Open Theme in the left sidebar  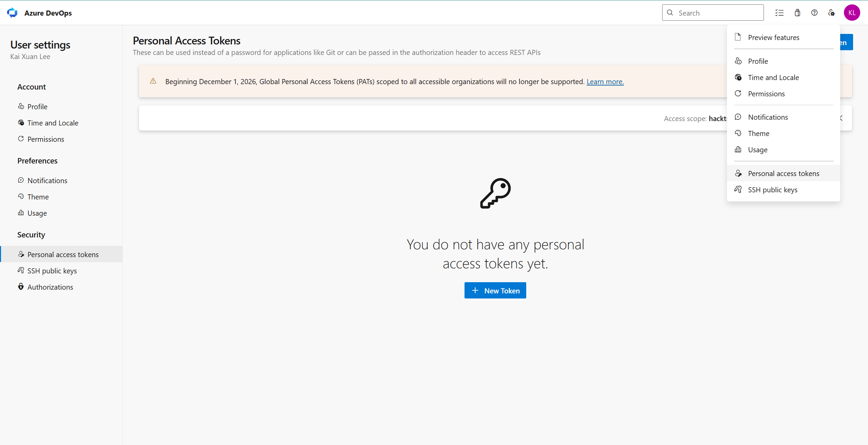61,197
